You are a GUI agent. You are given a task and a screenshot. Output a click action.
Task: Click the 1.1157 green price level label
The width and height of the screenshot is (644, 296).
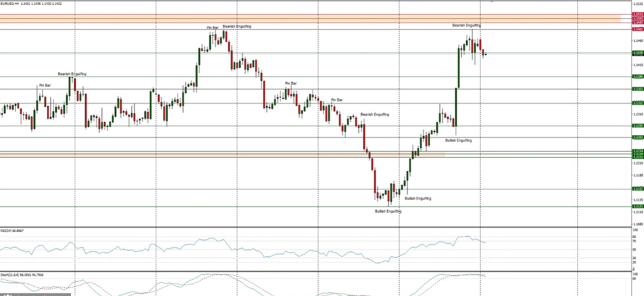tap(637, 189)
